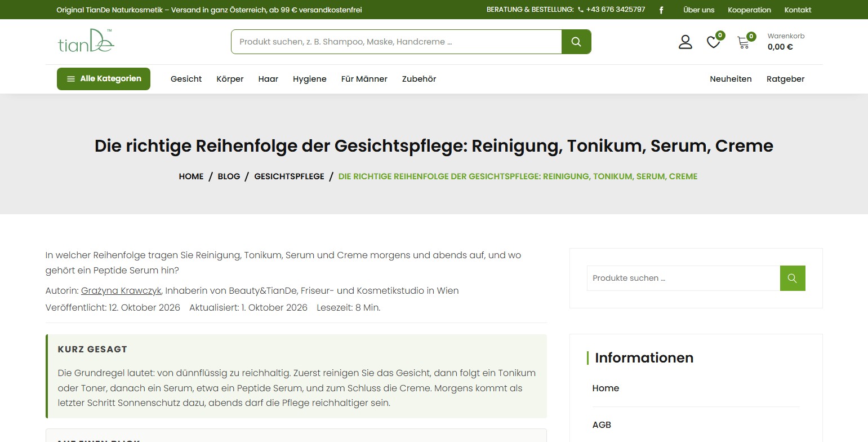Click the GESICHTSPFLEGE breadcrumb
868x442 pixels.
point(289,176)
